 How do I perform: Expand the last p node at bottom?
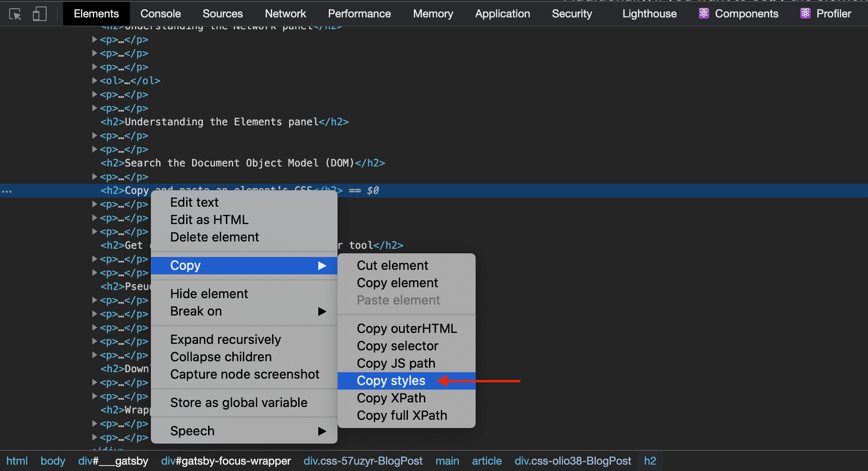94,437
